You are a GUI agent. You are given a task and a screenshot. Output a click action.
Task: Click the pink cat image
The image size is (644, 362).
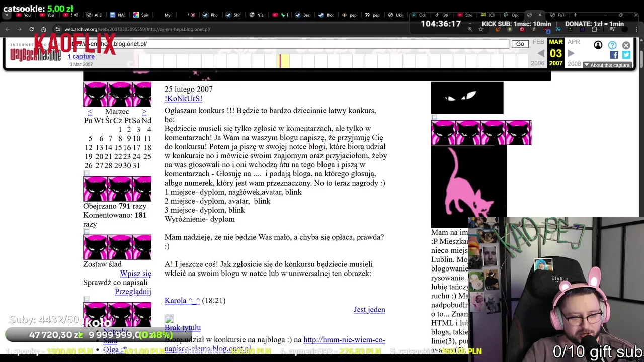coord(469,186)
